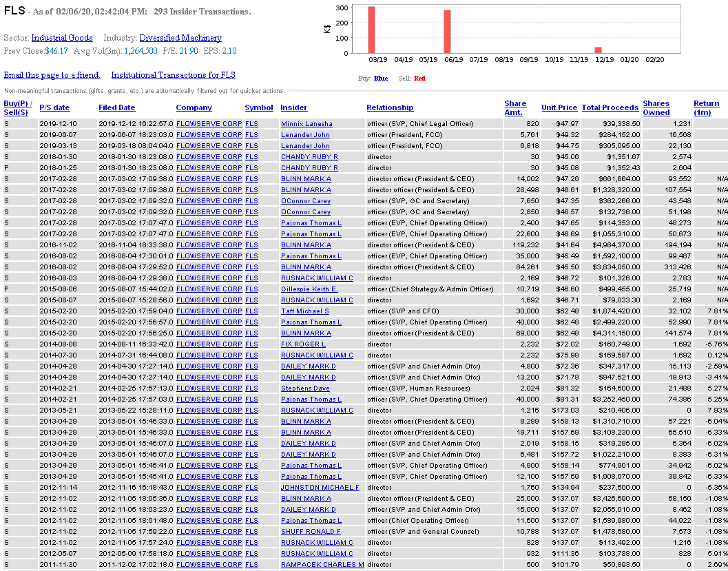Open FLOWSERVE CORP link in Minnix Lanesha row
This screenshot has width=728, height=571.
tap(209, 124)
